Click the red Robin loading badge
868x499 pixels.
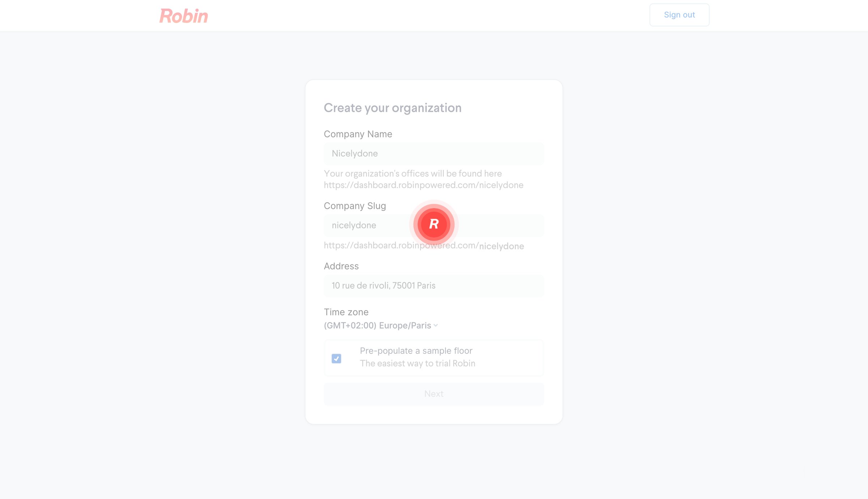point(434,224)
